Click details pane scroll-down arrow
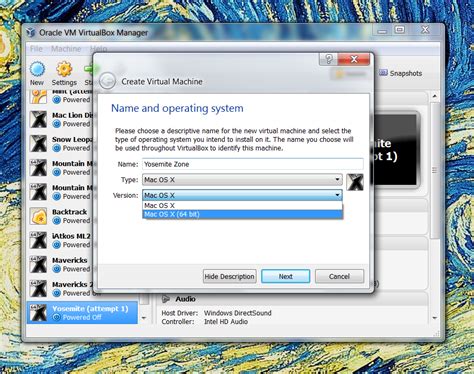The image size is (474, 374). (434, 318)
